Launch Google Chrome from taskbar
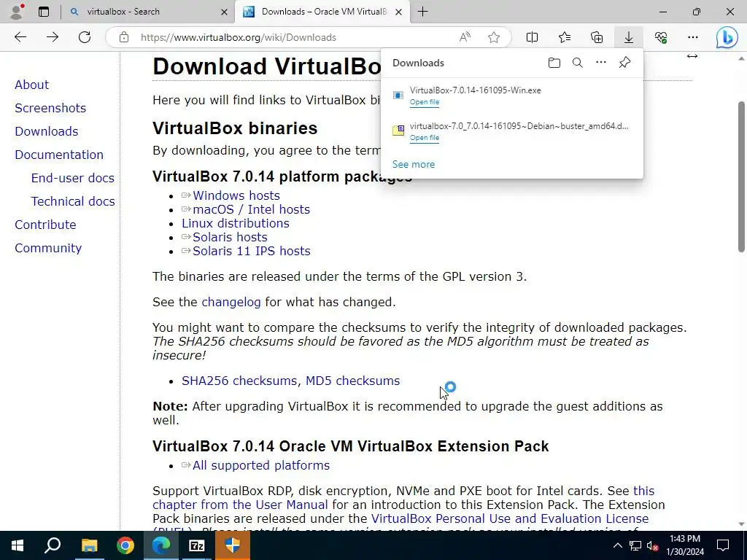Image resolution: width=747 pixels, height=560 pixels. 125,545
